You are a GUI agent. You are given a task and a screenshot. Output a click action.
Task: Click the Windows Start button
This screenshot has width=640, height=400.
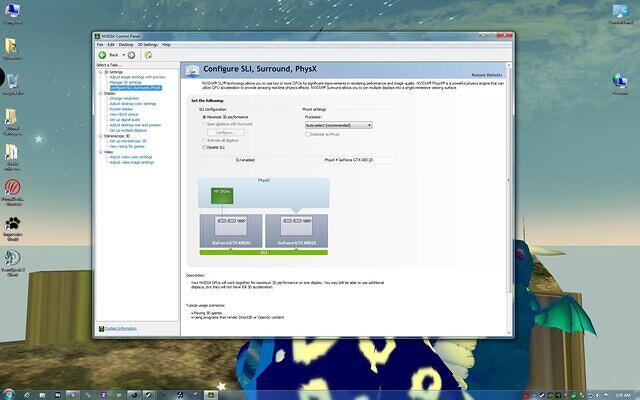tap(9, 393)
